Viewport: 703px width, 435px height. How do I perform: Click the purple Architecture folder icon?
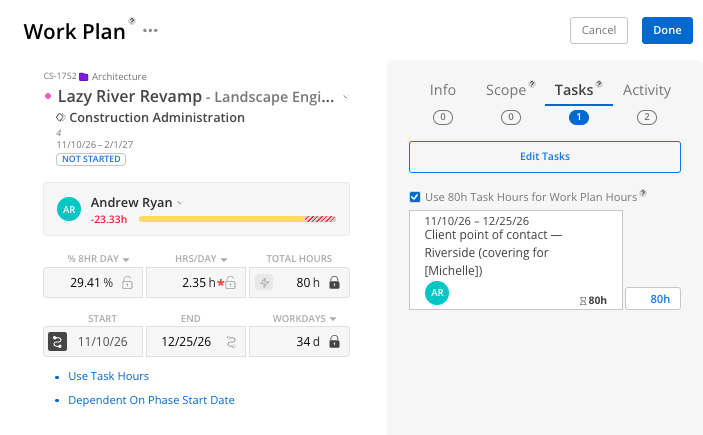click(x=83, y=77)
